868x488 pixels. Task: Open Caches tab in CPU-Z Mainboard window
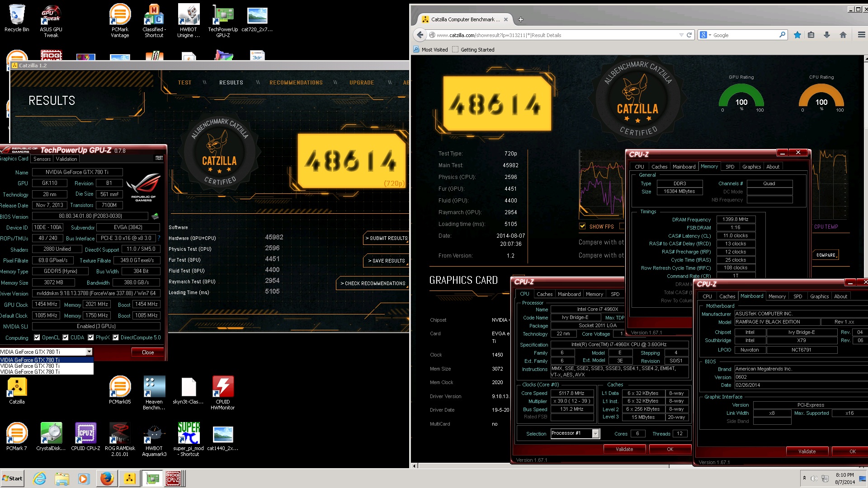tap(727, 296)
